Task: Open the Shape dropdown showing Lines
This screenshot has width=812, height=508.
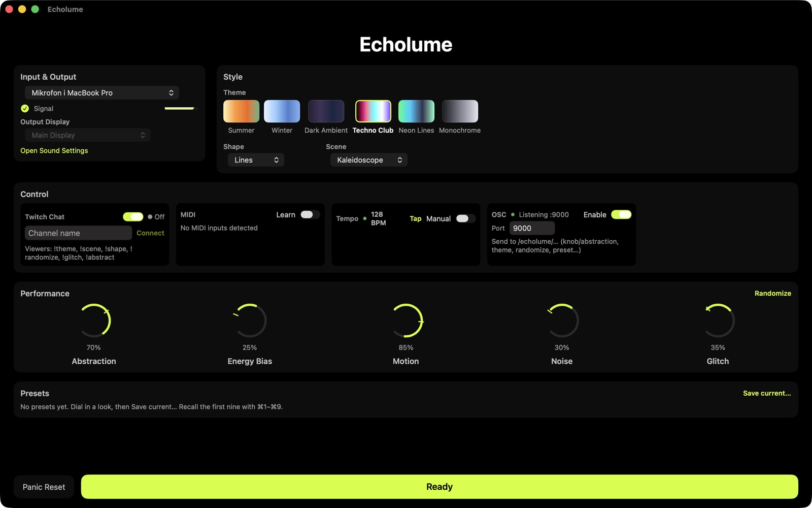Action: click(256, 160)
